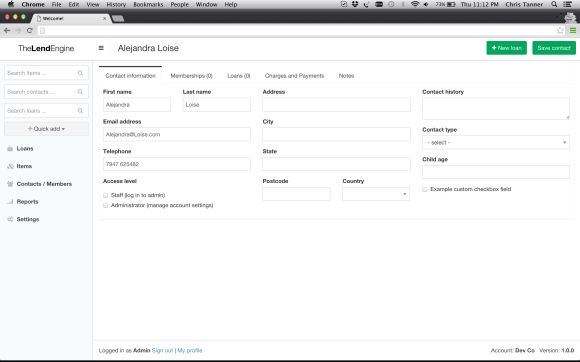Click the search loans magnifier icon

click(80, 111)
